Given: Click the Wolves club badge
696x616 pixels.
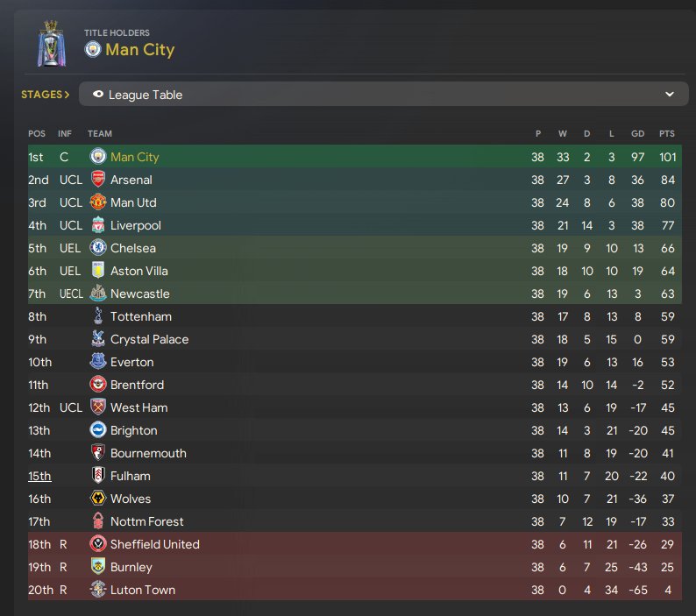Looking at the screenshot, I should click(98, 499).
